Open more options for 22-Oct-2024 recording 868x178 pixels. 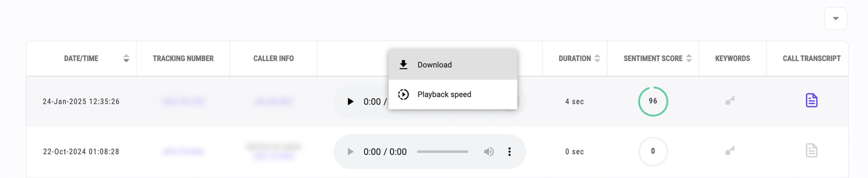[509, 152]
